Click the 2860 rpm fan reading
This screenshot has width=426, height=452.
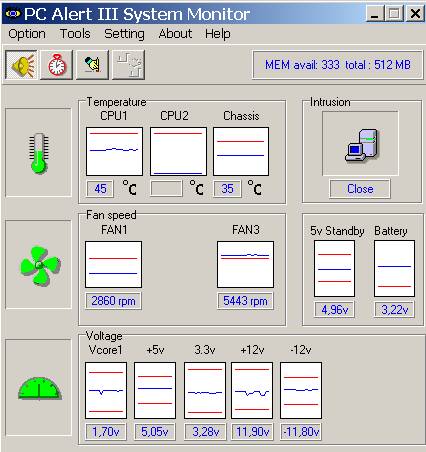point(113,301)
